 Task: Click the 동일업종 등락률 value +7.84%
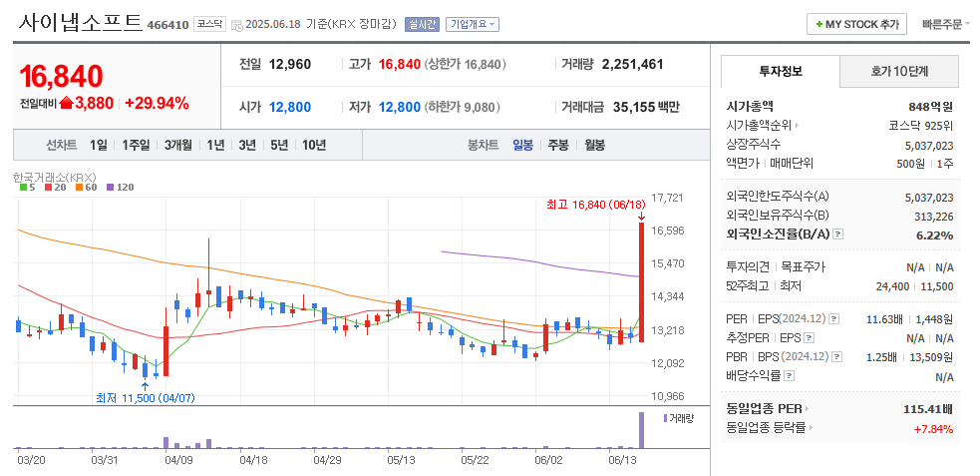pos(933,429)
